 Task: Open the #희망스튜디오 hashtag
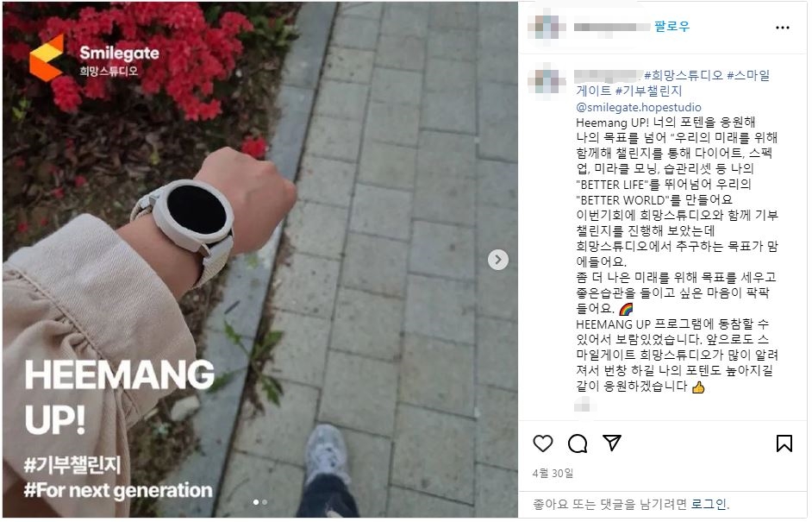pos(683,75)
